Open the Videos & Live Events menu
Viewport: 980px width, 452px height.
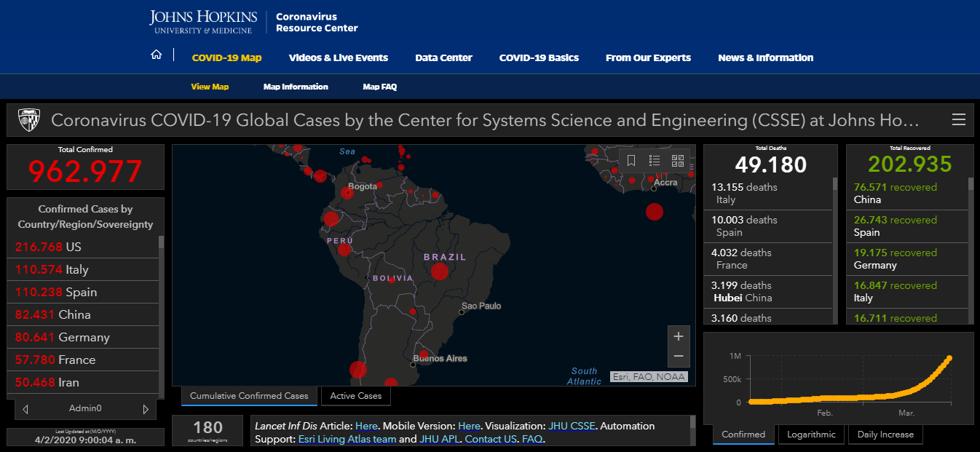338,58
